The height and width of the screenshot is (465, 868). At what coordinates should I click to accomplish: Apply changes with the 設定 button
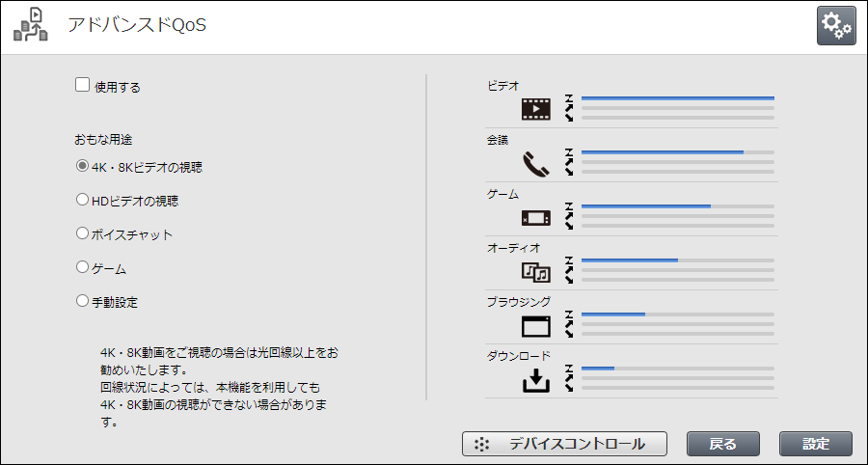816,444
